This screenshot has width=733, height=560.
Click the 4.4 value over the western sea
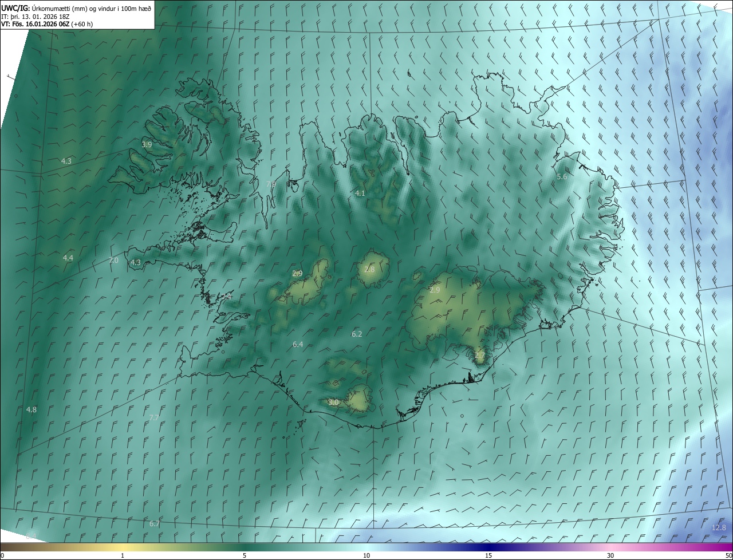68,258
